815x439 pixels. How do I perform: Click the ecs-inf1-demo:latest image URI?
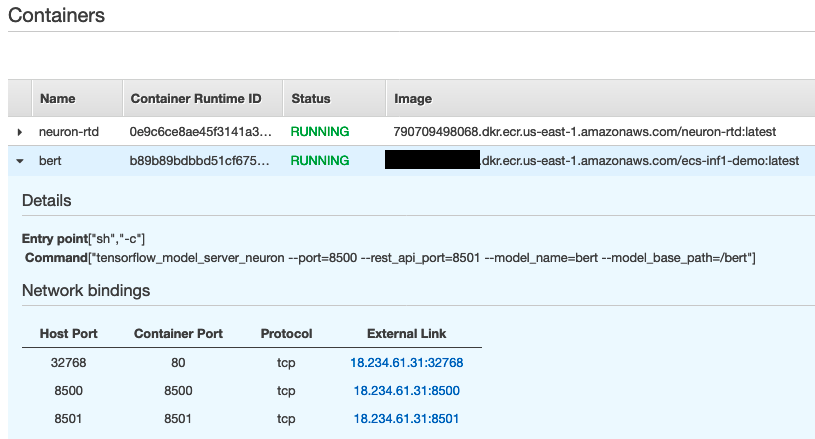pos(592,161)
